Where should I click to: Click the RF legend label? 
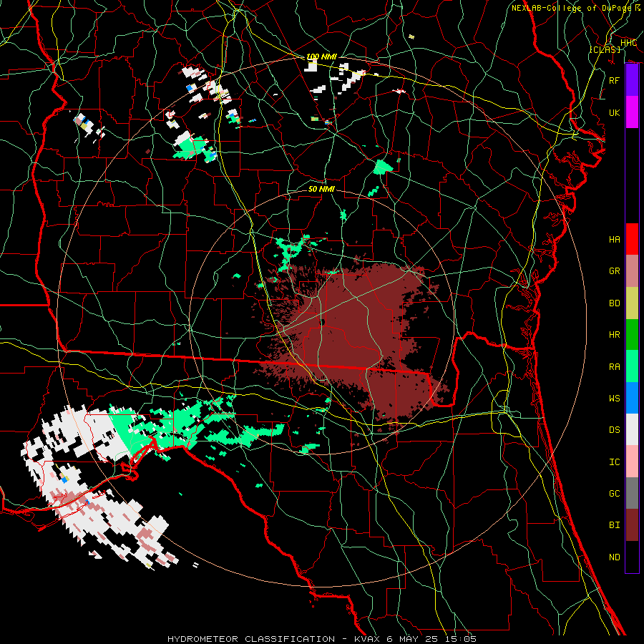[615, 80]
